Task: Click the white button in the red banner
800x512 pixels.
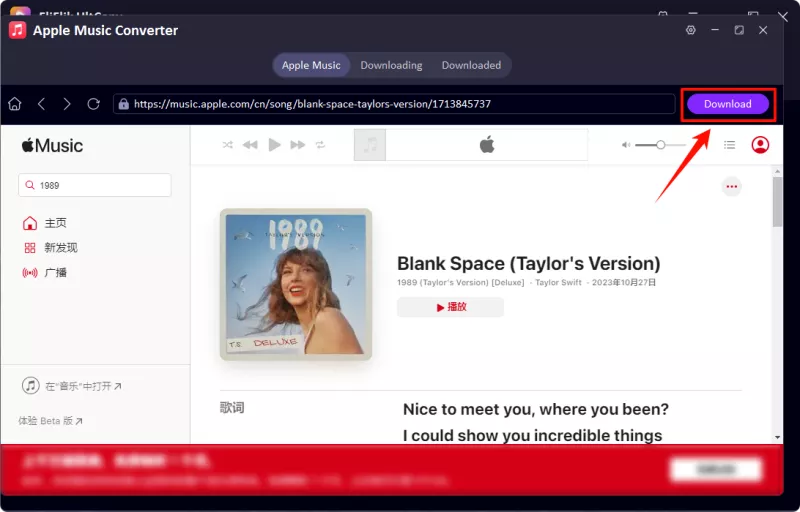Action: [x=716, y=469]
